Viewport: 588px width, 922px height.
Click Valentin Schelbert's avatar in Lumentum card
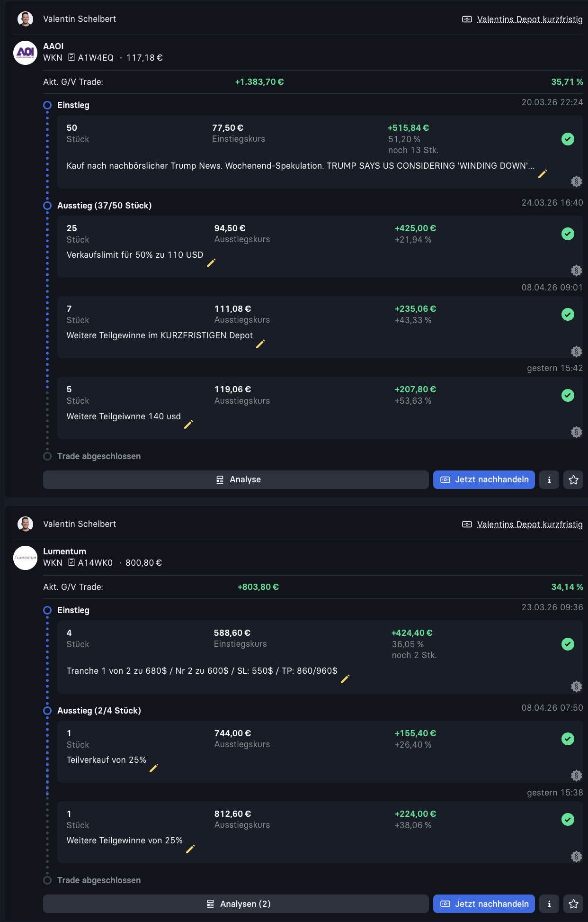[x=25, y=524]
